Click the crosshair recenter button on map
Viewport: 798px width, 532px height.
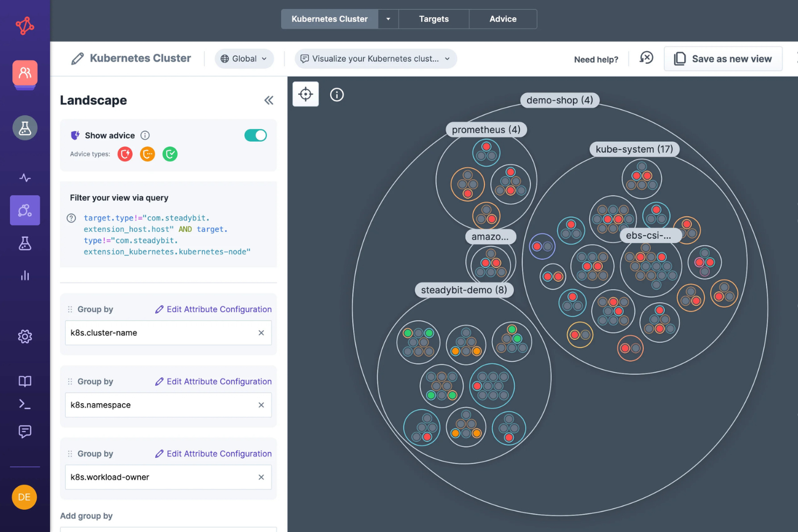coord(306,94)
